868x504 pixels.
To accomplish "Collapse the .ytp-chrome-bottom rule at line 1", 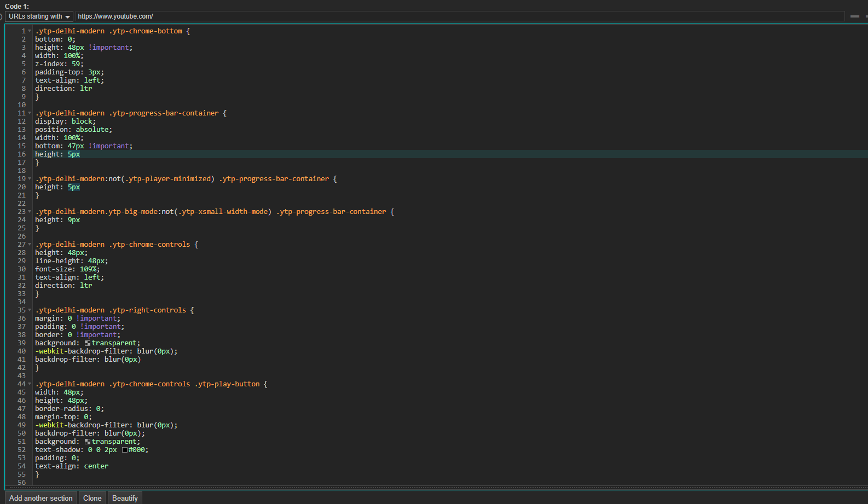I will [30, 31].
